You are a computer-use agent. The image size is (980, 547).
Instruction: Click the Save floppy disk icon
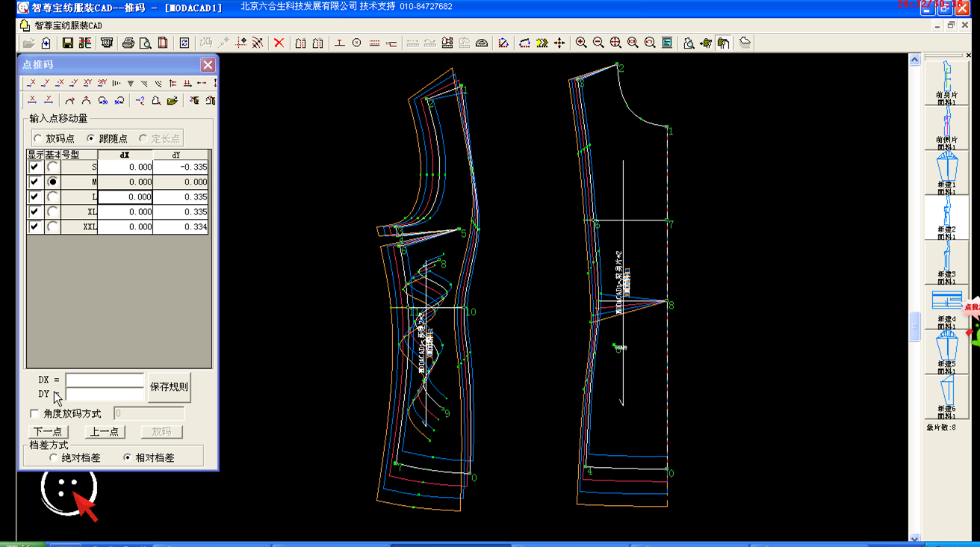coord(67,43)
